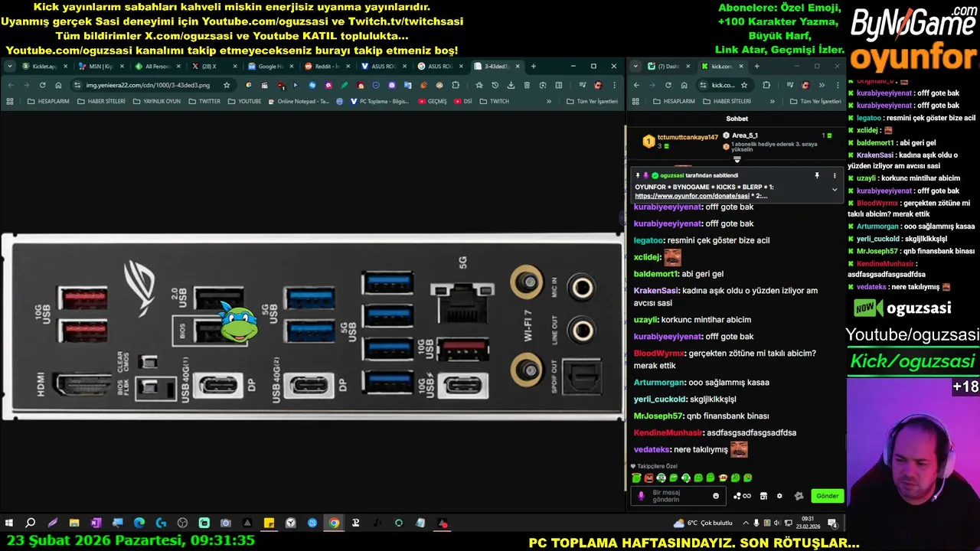Open tab search dropdown in left browser
Viewport: 980px width, 551px height.
click(9, 67)
